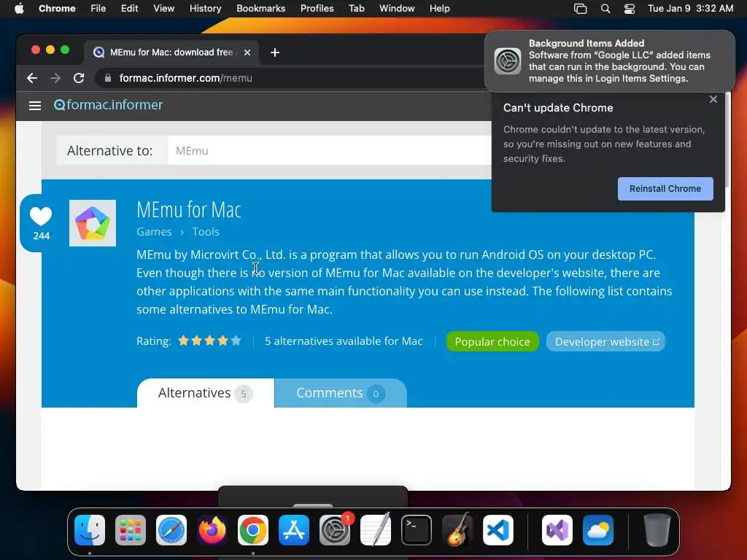Image resolution: width=747 pixels, height=560 pixels.
Task: Click the star rating
Action: [209, 341]
